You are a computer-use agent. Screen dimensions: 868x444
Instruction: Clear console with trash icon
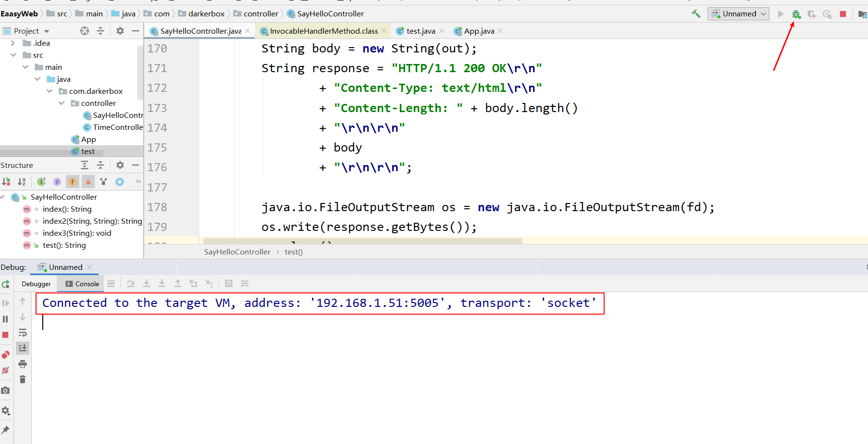(x=23, y=380)
